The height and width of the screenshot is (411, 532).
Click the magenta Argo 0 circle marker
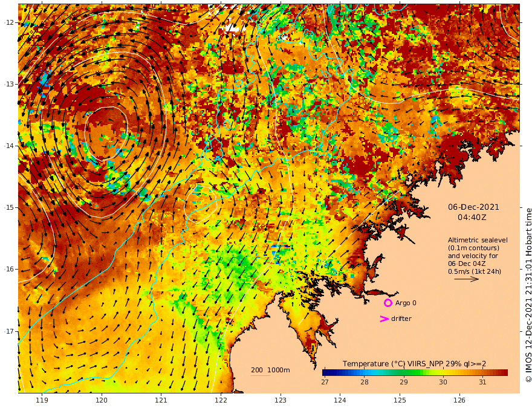click(388, 303)
